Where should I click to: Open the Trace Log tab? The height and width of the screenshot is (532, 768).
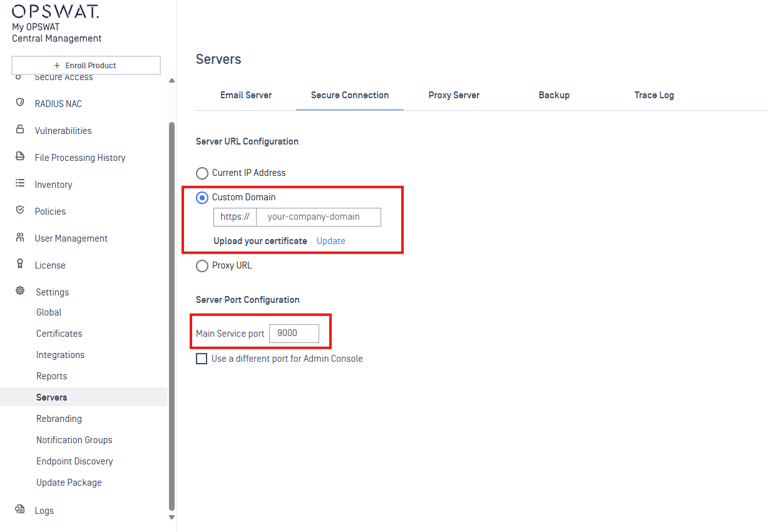[653, 95]
